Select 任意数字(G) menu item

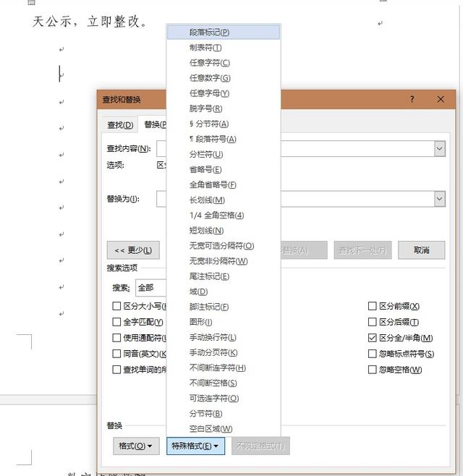point(224,78)
